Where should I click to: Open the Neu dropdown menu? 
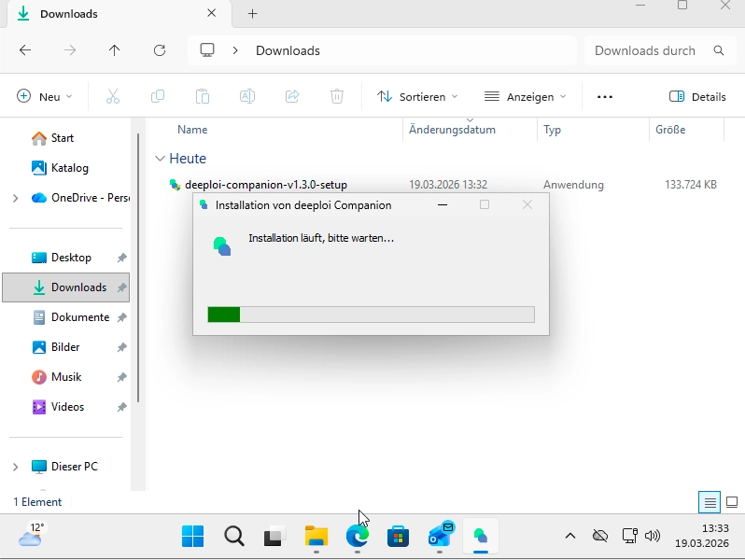44,96
